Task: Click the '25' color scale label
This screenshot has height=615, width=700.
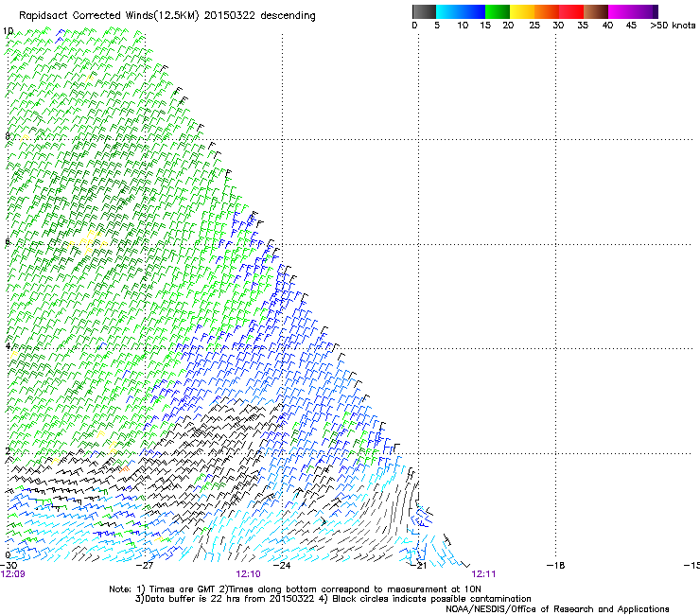Action: point(534,26)
